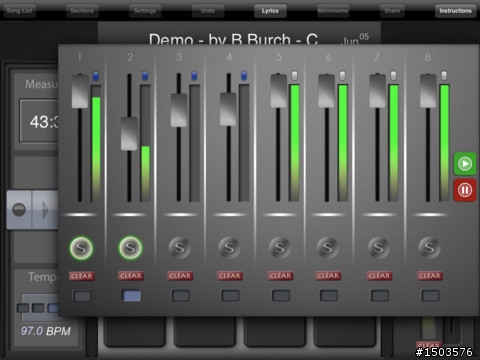Solo channel 2 with the S button

(130, 248)
